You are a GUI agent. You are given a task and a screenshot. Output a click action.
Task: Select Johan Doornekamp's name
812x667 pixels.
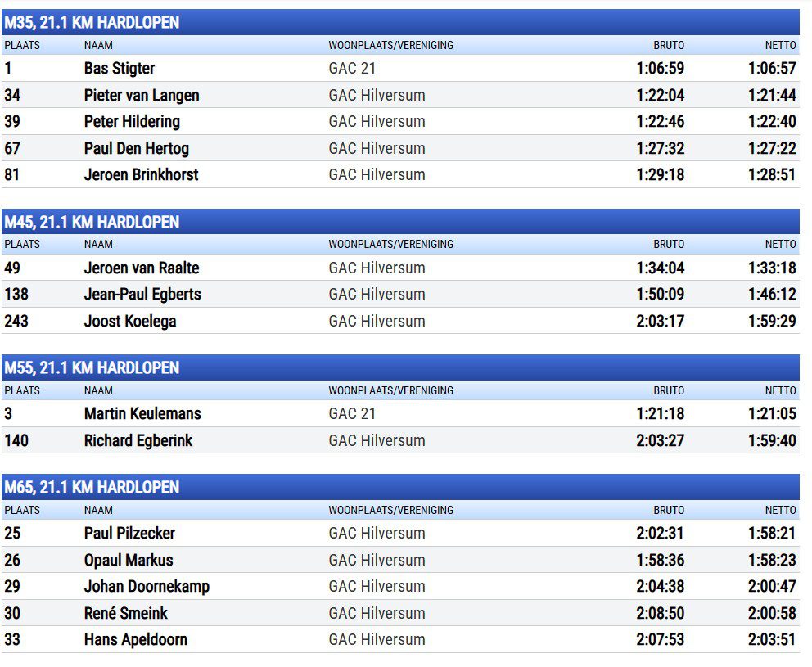coord(147,586)
